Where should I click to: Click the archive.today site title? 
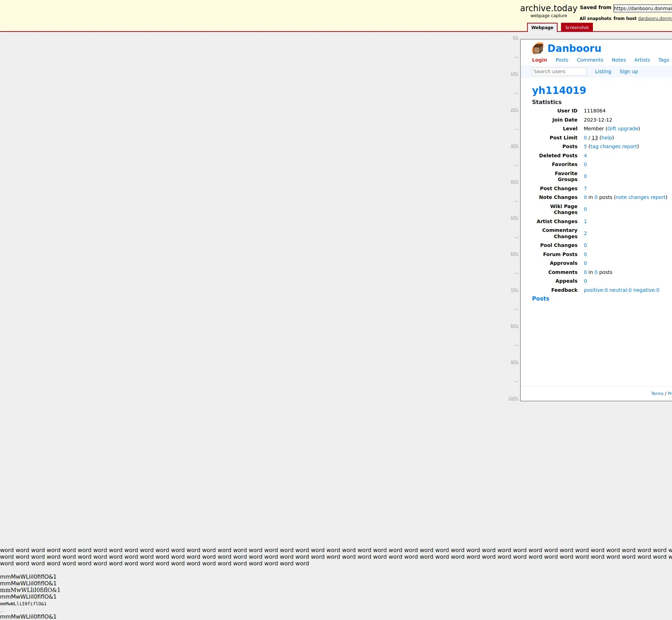pos(548,8)
